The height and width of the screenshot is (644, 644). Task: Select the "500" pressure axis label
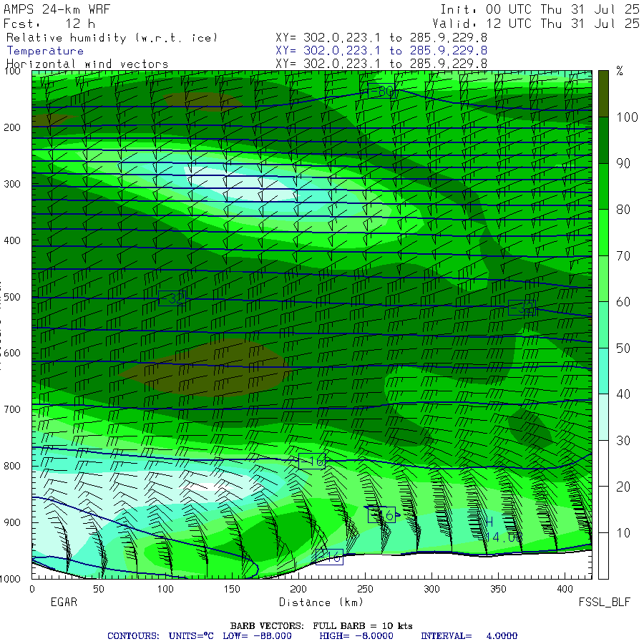click(x=12, y=297)
